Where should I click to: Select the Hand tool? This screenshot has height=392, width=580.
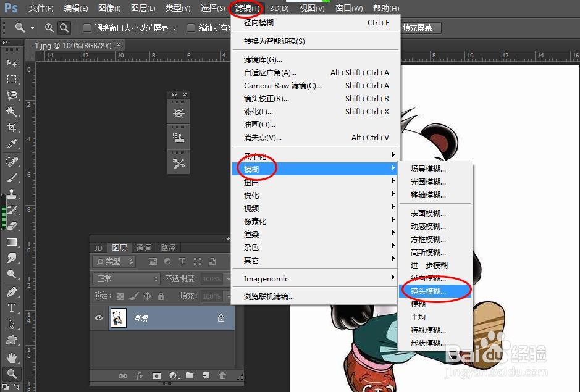click(x=12, y=358)
